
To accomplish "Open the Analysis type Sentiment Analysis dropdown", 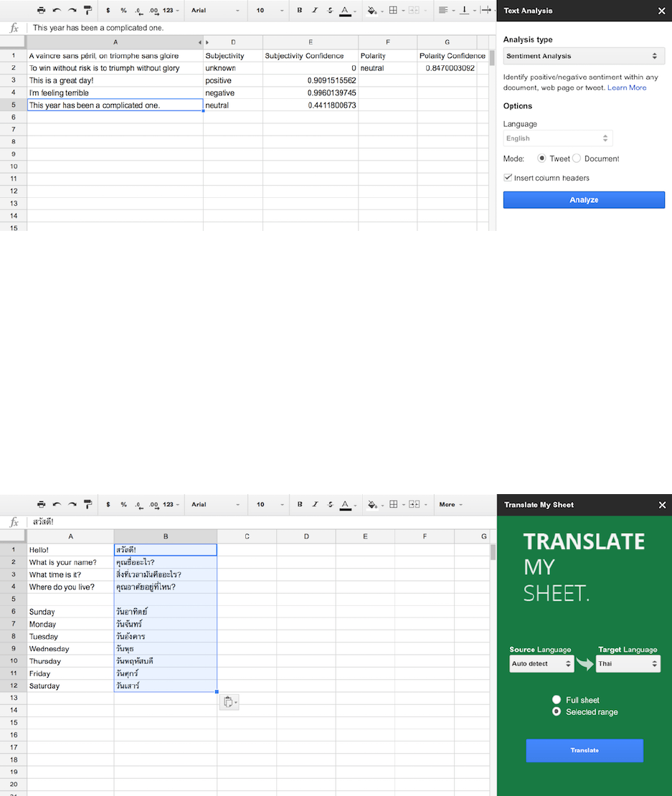I will pyautogui.click(x=584, y=56).
